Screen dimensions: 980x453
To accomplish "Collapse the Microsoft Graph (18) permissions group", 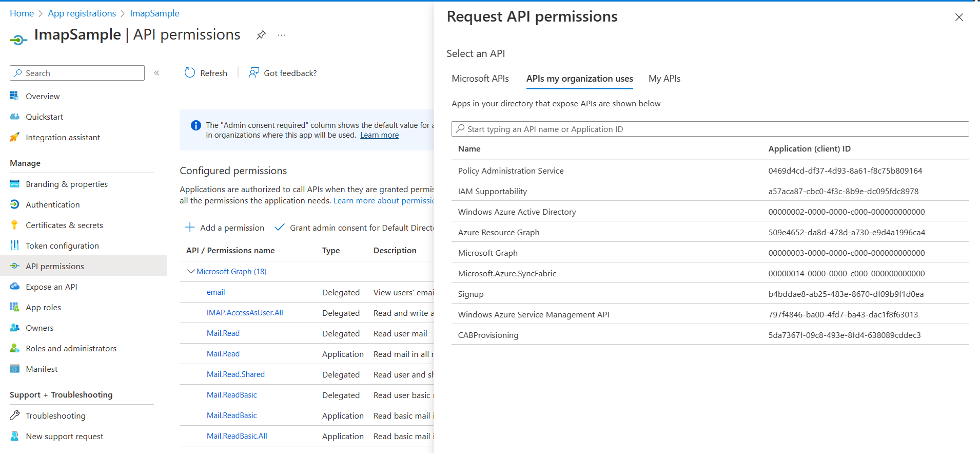I will pos(191,271).
